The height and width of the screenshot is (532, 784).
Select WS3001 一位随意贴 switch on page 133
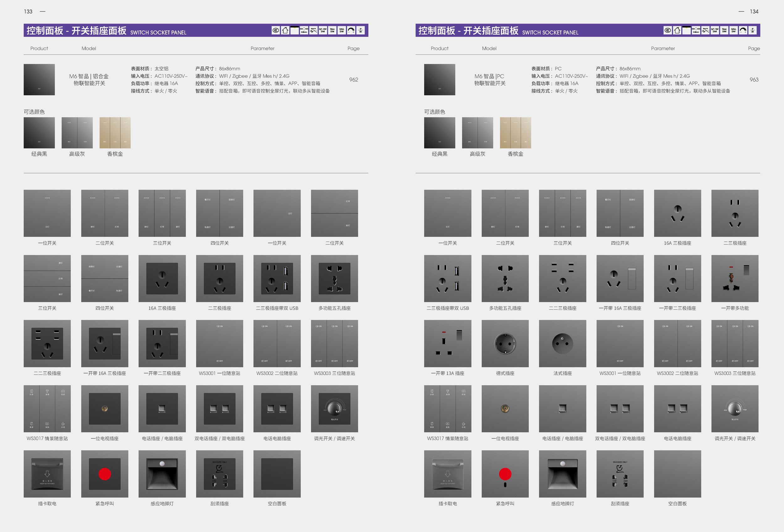click(x=219, y=343)
